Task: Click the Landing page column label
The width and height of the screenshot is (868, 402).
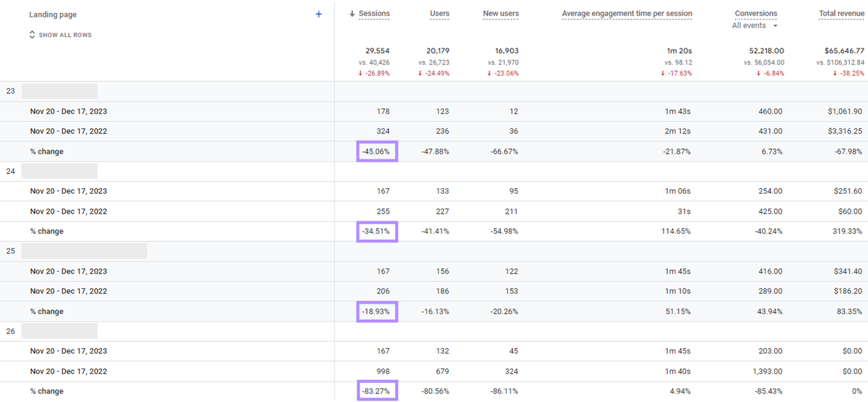Action: pyautogui.click(x=52, y=14)
